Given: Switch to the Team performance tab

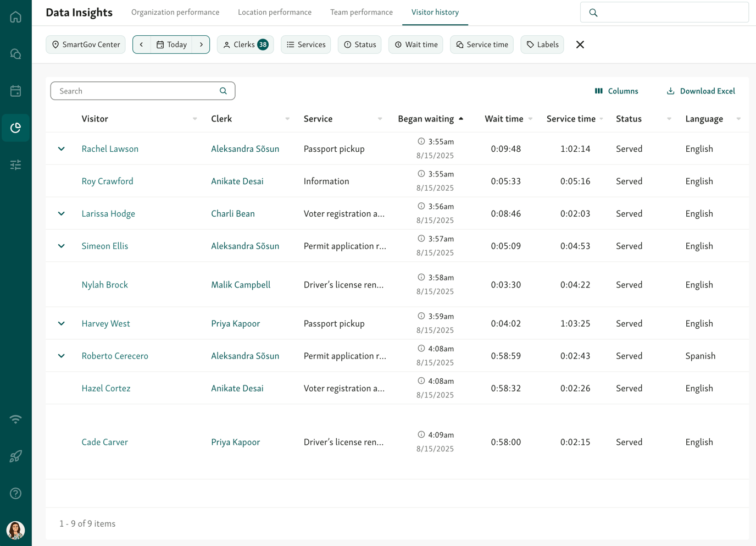Looking at the screenshot, I should pos(361,12).
